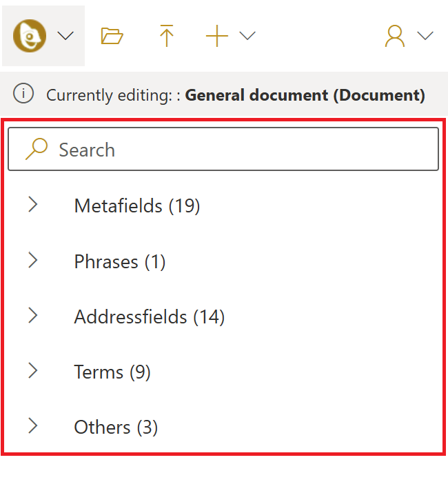Select the Metafields (19) label
This screenshot has height=502, width=448.
click(136, 205)
